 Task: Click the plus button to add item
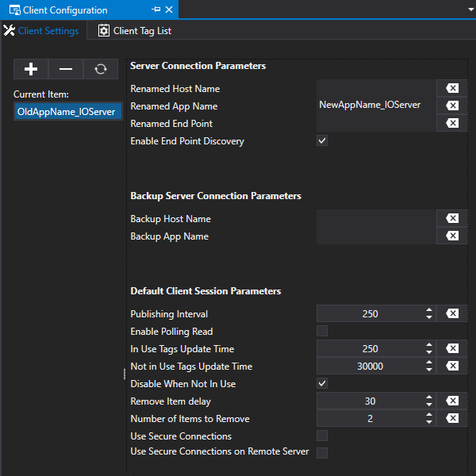pyautogui.click(x=31, y=69)
